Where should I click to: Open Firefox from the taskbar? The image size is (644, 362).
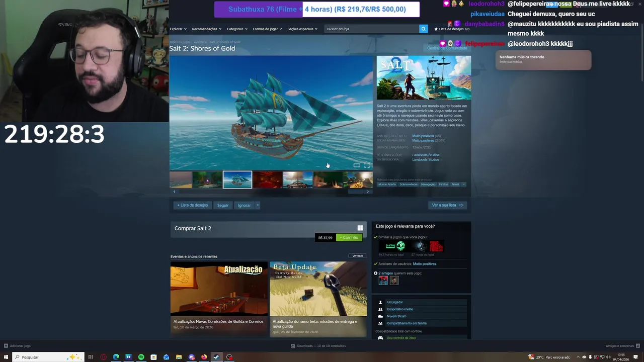[x=204, y=357]
